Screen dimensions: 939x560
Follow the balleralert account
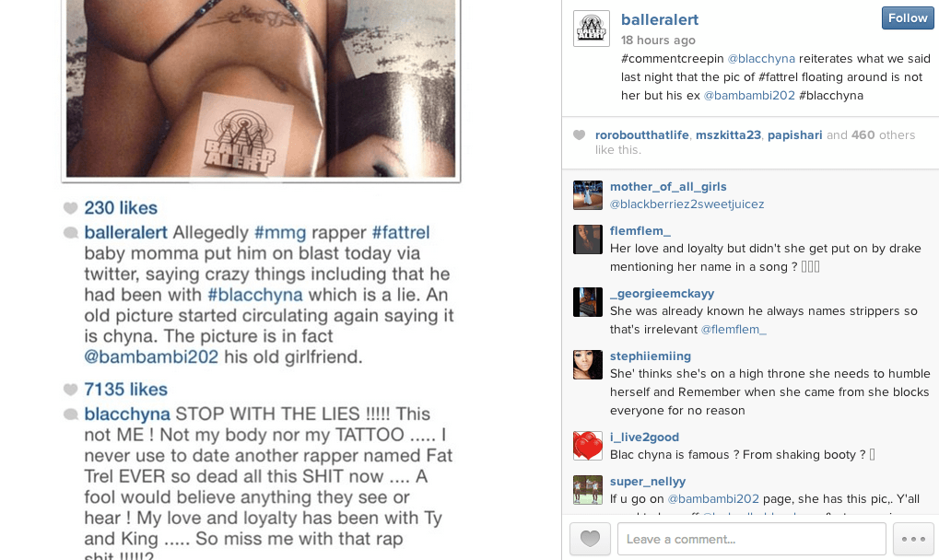click(x=908, y=17)
